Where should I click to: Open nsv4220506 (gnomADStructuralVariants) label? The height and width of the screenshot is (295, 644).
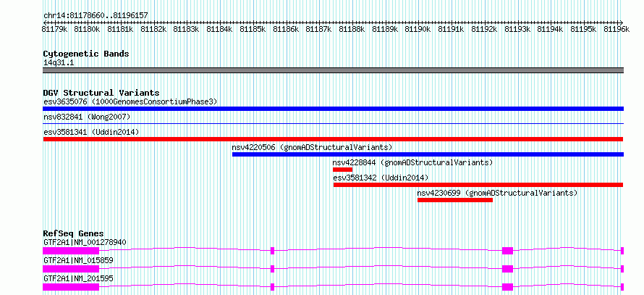coord(312,147)
